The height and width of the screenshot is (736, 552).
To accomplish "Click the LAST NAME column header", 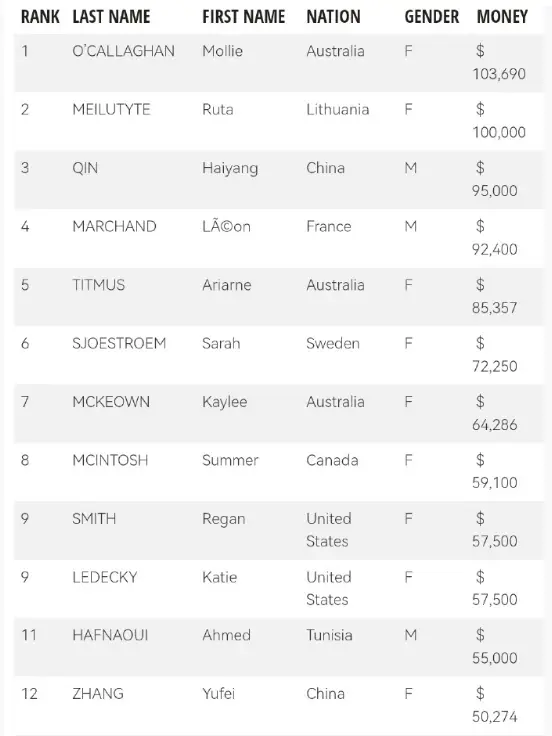I will 111,17.
